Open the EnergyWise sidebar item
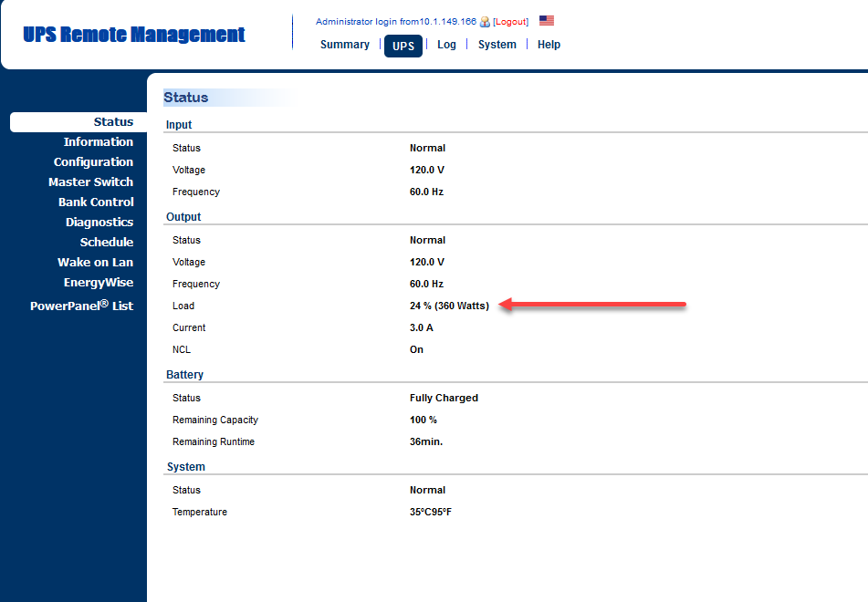This screenshot has width=868, height=602. [x=98, y=283]
